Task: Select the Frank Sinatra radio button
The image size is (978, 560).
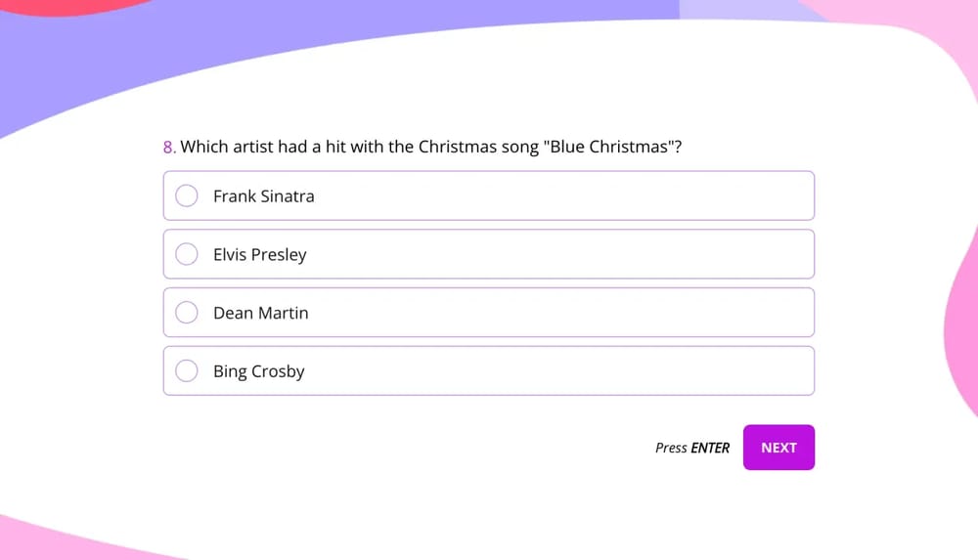Action: pos(187,196)
